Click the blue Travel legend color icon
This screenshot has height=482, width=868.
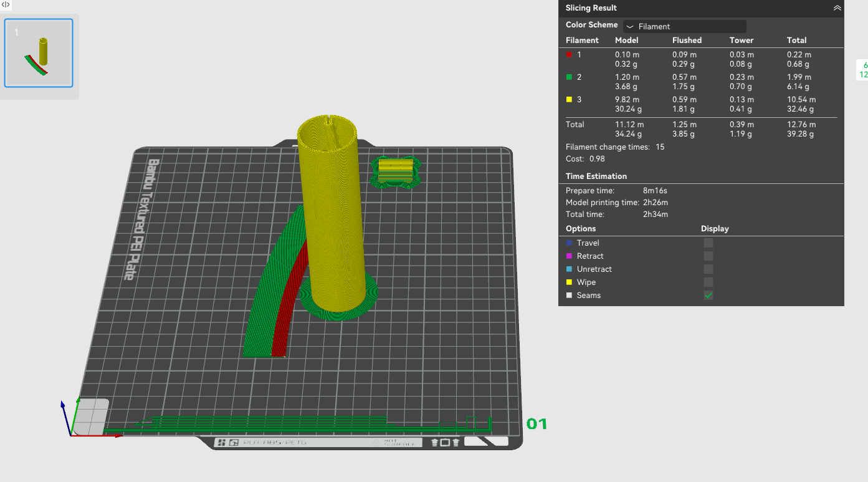(x=569, y=243)
